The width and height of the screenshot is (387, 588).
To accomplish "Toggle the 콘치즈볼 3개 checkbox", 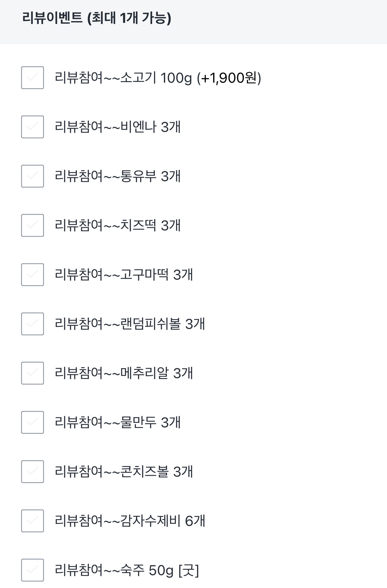I will click(x=33, y=472).
